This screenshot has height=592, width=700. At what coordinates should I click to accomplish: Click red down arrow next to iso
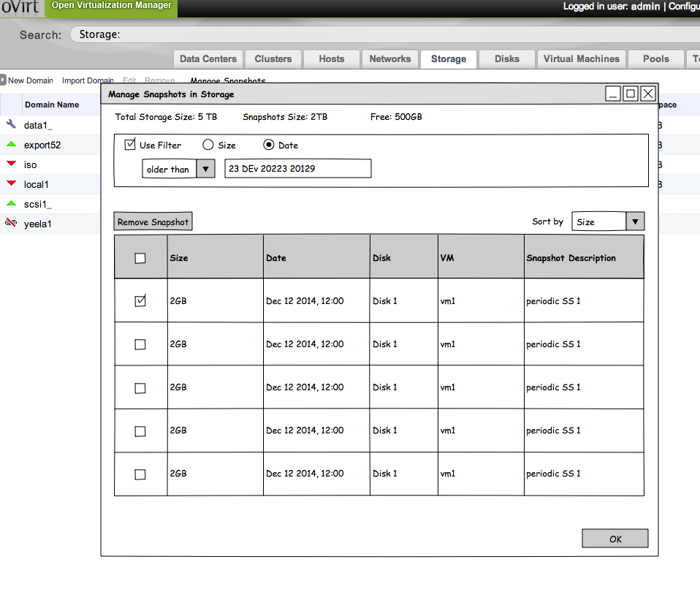11,164
